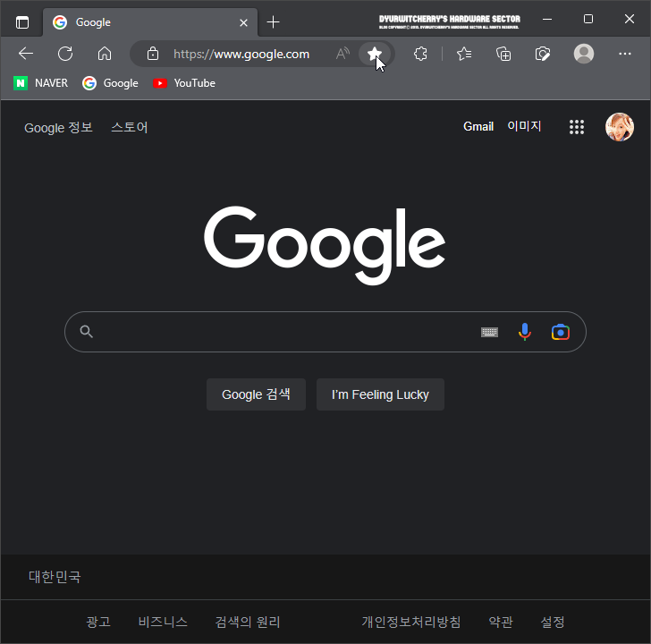651x644 pixels.
Task: Open a new tab with plus button
Action: [x=274, y=22]
